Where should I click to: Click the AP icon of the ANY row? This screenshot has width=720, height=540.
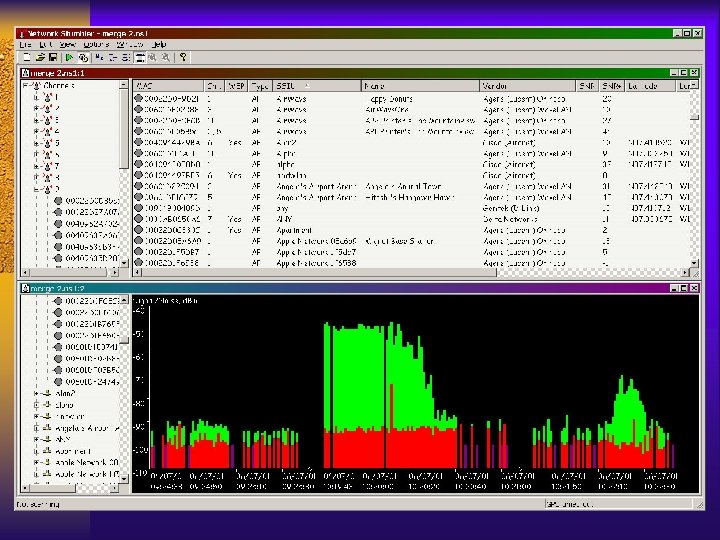138,219
